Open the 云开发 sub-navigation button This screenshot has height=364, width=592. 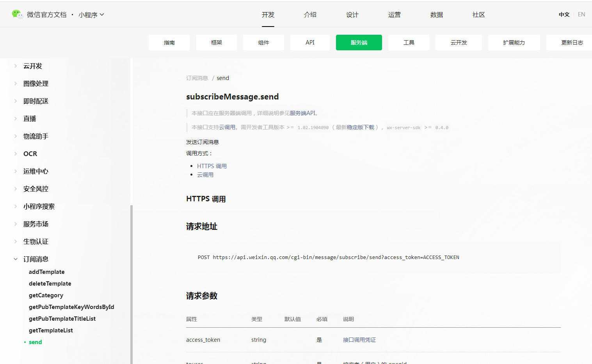pyautogui.click(x=459, y=43)
